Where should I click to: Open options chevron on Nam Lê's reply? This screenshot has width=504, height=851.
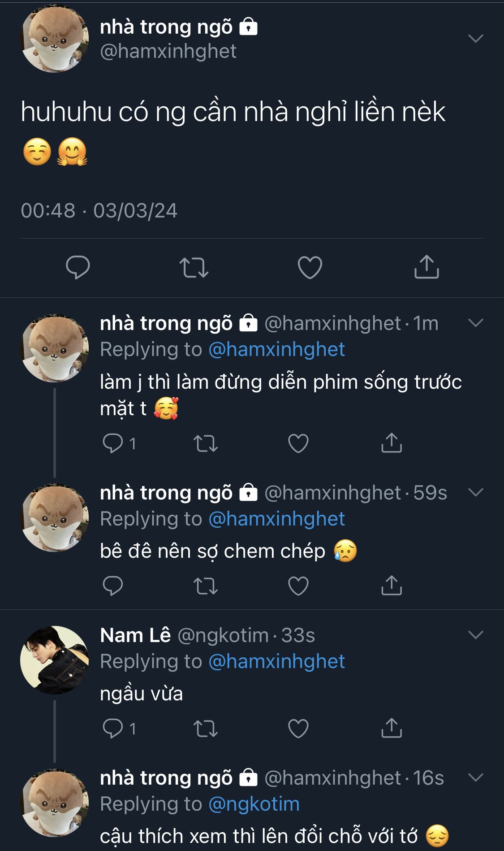[475, 635]
